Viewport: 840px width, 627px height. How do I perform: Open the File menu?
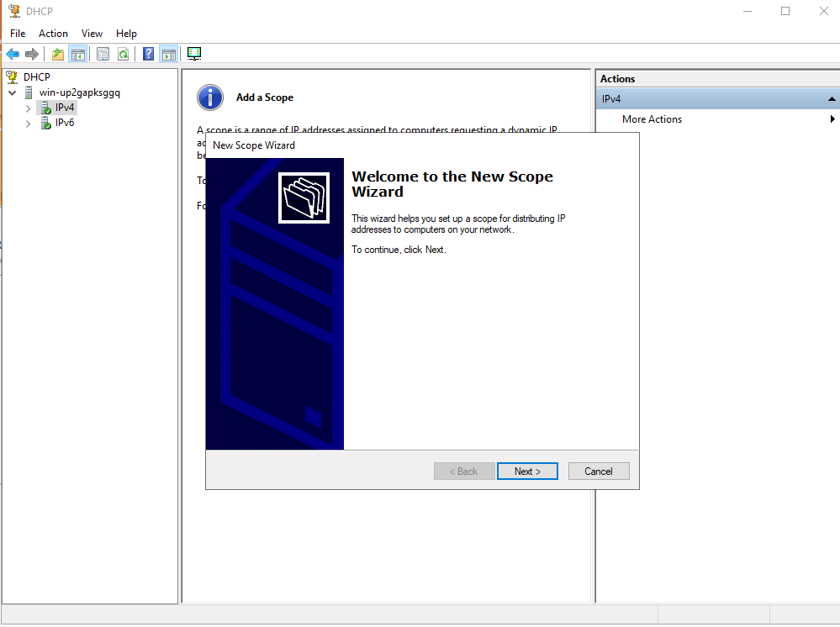pyautogui.click(x=18, y=34)
